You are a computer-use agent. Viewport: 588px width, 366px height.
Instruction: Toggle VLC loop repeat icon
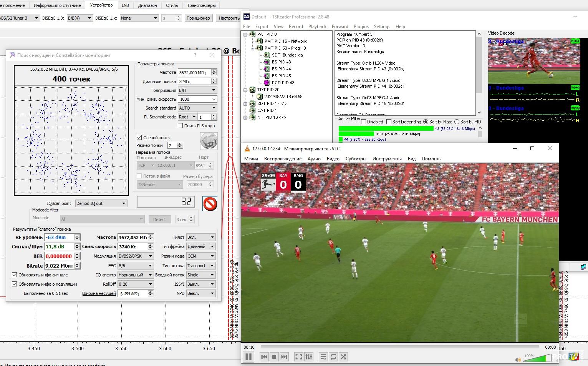333,357
